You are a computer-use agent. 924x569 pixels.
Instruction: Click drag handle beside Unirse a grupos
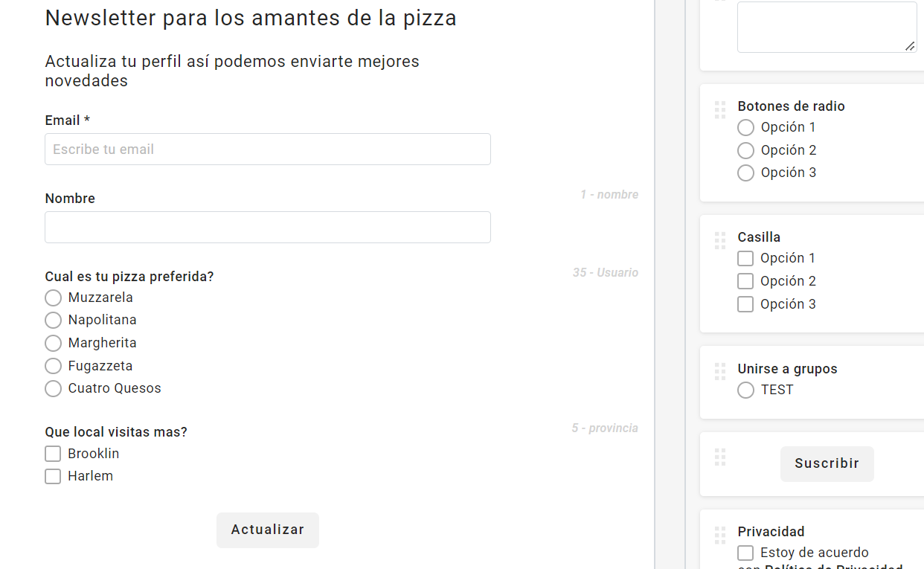coord(719,372)
